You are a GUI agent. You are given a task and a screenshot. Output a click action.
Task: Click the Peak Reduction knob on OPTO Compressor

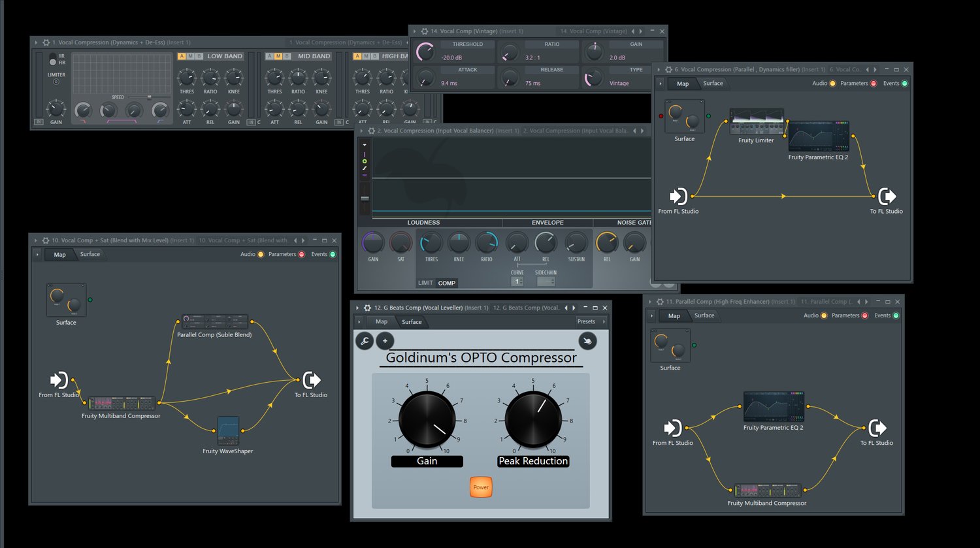(x=533, y=421)
